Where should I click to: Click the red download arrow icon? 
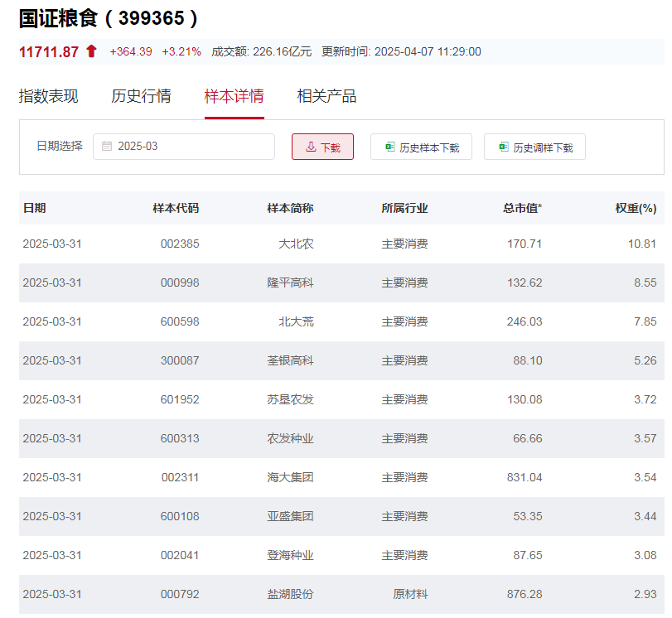(x=311, y=147)
